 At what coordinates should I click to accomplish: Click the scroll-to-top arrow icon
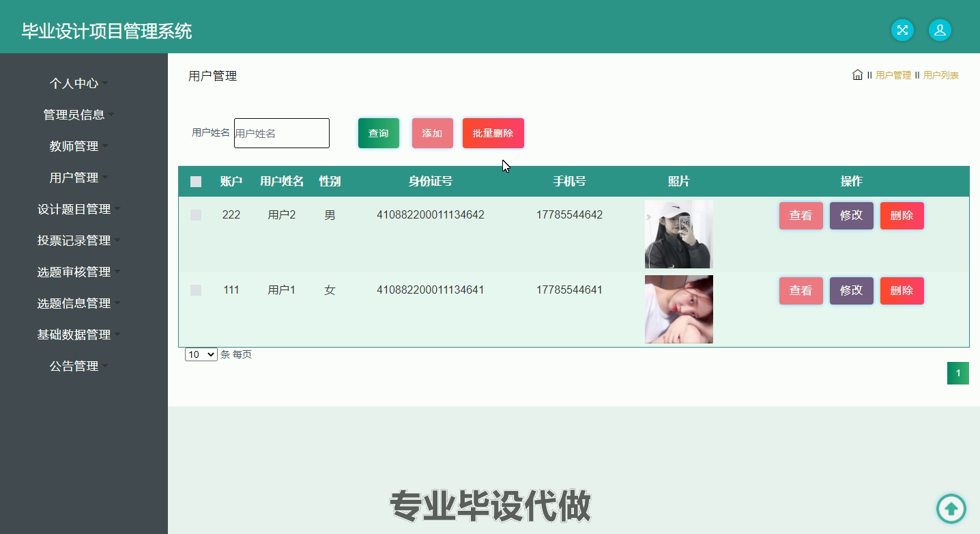tap(951, 509)
